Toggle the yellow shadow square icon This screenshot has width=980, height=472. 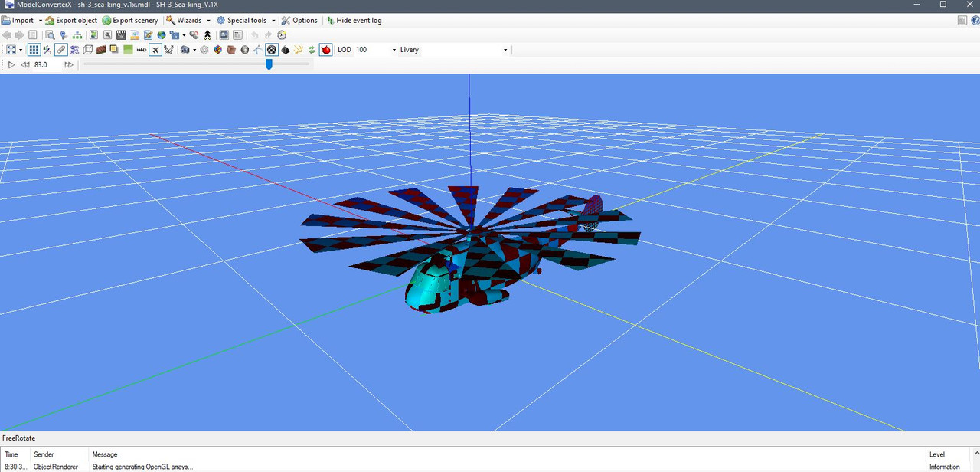point(114,50)
